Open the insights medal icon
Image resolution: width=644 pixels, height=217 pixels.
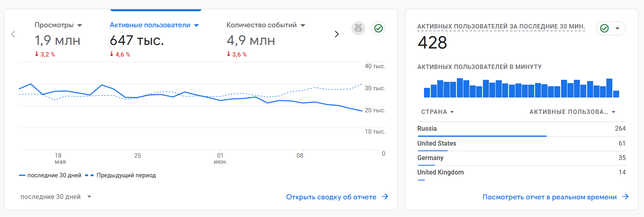(x=358, y=28)
